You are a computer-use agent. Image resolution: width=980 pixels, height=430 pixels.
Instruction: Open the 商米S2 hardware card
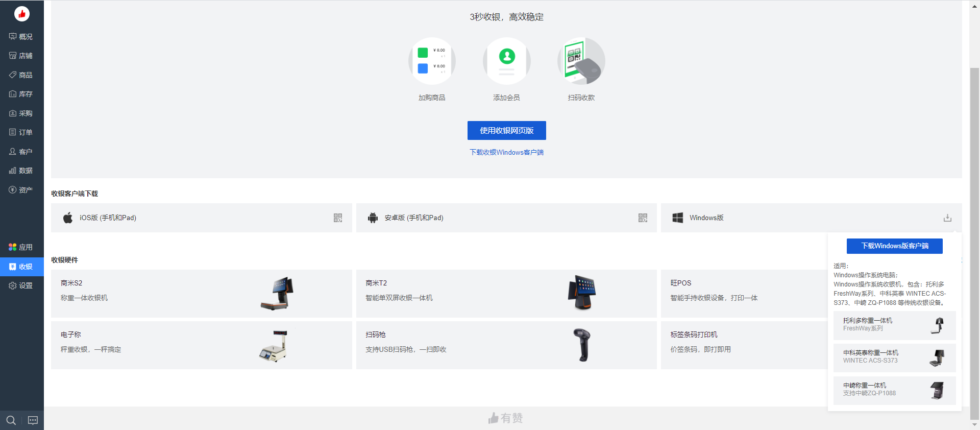[201, 294]
